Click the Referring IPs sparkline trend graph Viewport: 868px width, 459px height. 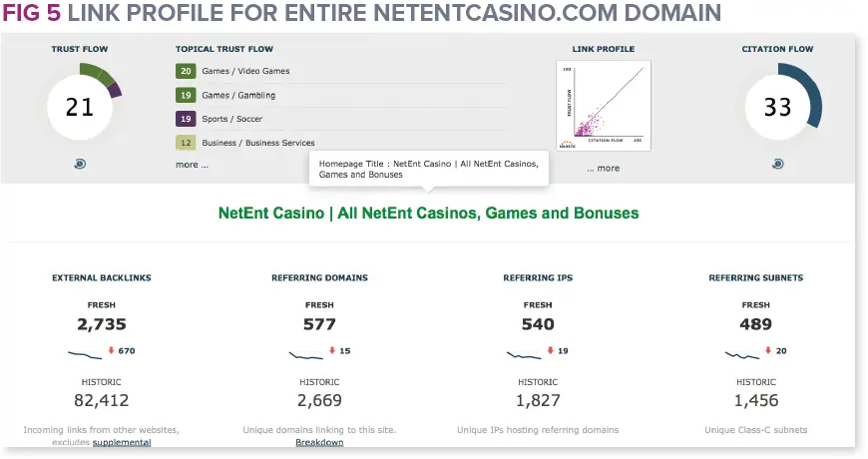pyautogui.click(x=524, y=354)
